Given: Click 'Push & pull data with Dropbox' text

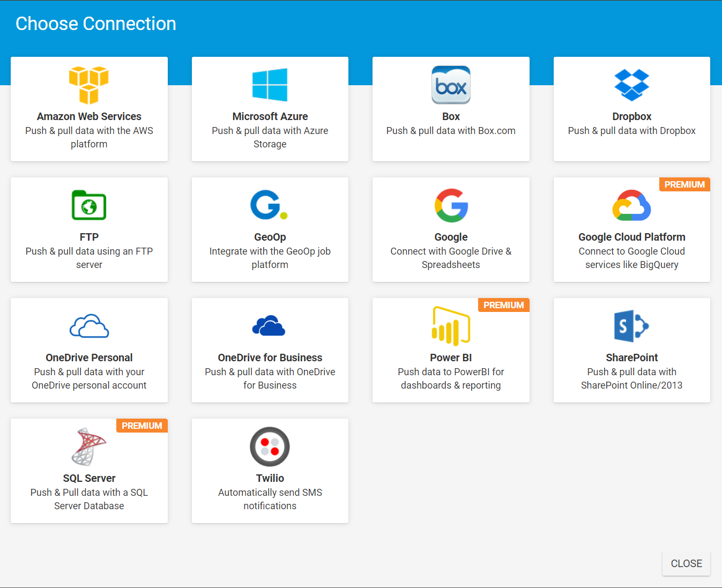Looking at the screenshot, I should pyautogui.click(x=632, y=131).
